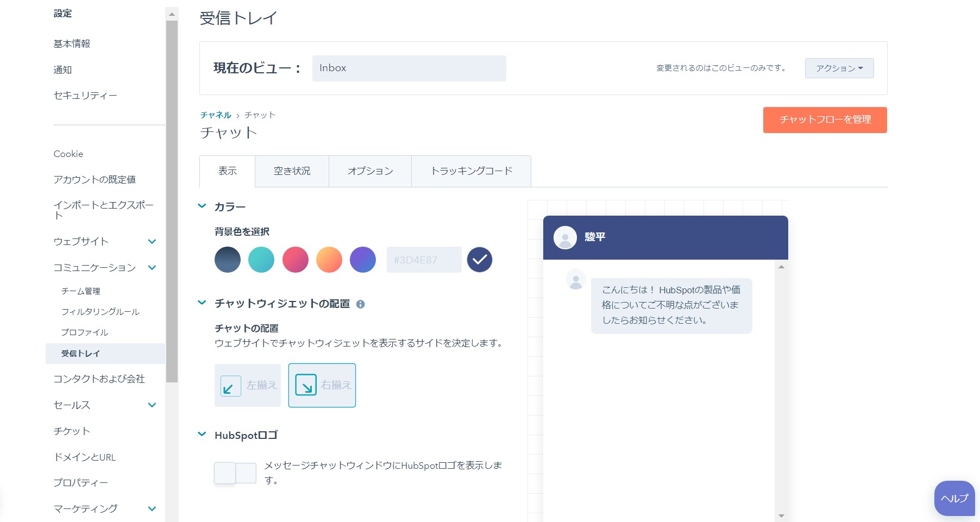This screenshot has width=980, height=522.
Task: Toggle the HubSpotロゴ display switch
Action: pos(235,473)
